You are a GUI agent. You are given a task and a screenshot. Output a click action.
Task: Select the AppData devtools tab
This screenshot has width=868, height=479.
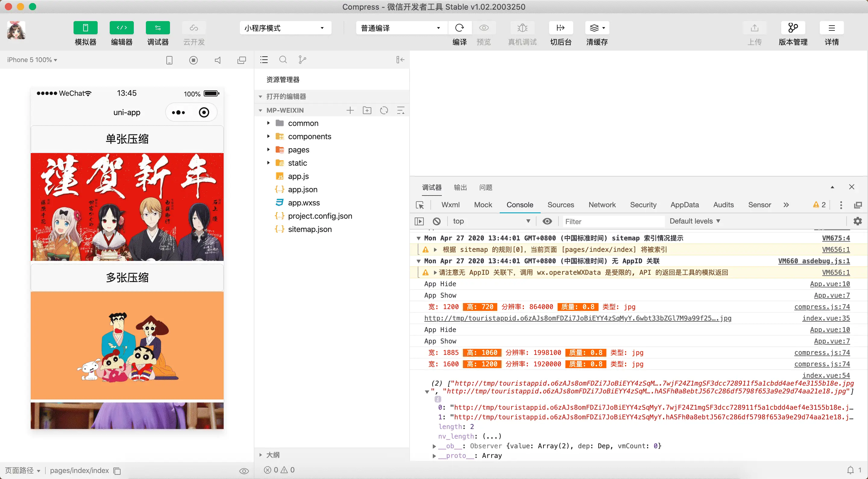684,205
